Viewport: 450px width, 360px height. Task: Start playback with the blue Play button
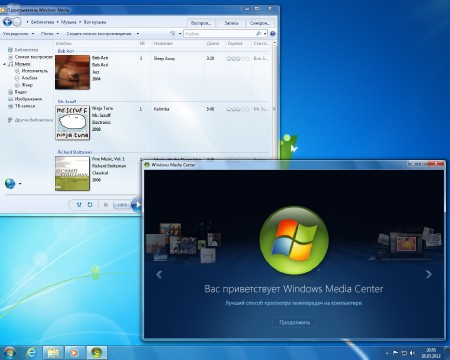tap(137, 204)
